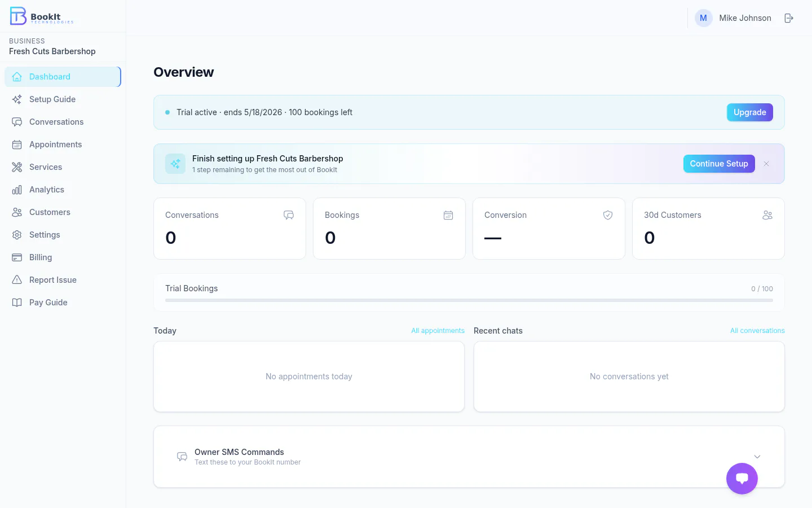The image size is (812, 508).
Task: View Analytics from the sidebar
Action: click(63, 190)
